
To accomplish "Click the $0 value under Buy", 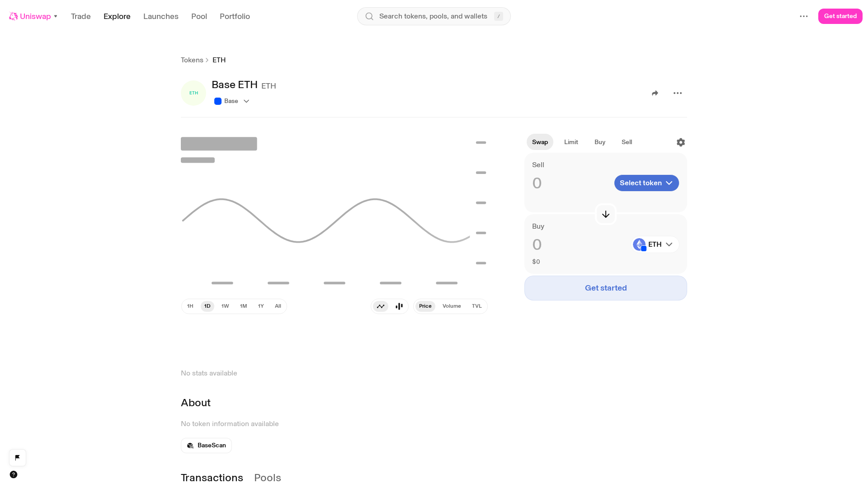I will 536,262.
